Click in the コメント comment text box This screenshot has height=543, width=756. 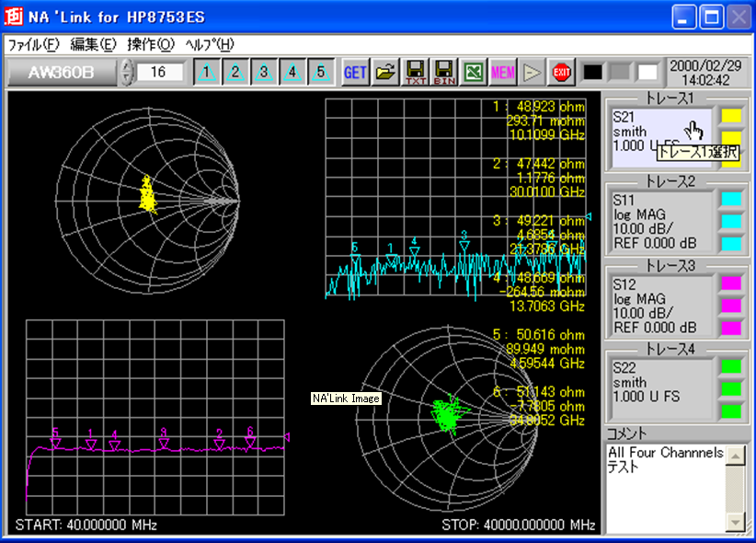pos(665,488)
